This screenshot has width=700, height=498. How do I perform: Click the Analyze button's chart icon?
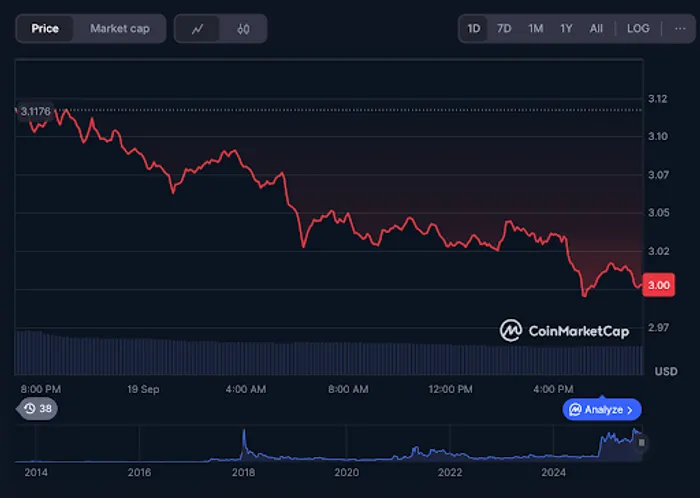575,410
